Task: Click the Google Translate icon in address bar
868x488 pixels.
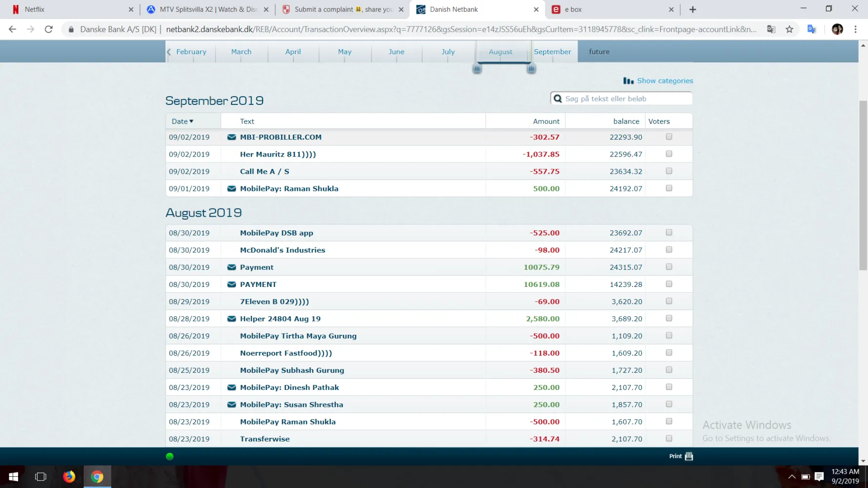Action: point(771,29)
